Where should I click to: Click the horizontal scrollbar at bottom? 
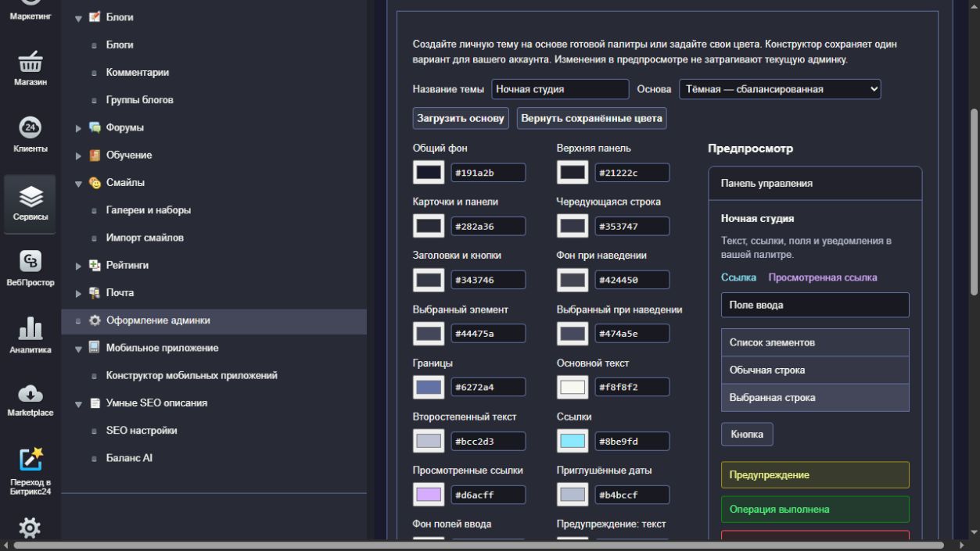tap(479, 545)
